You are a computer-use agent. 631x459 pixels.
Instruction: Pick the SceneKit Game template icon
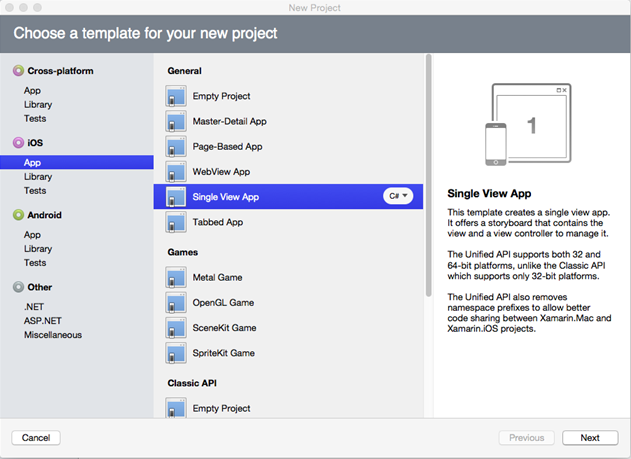point(176,328)
